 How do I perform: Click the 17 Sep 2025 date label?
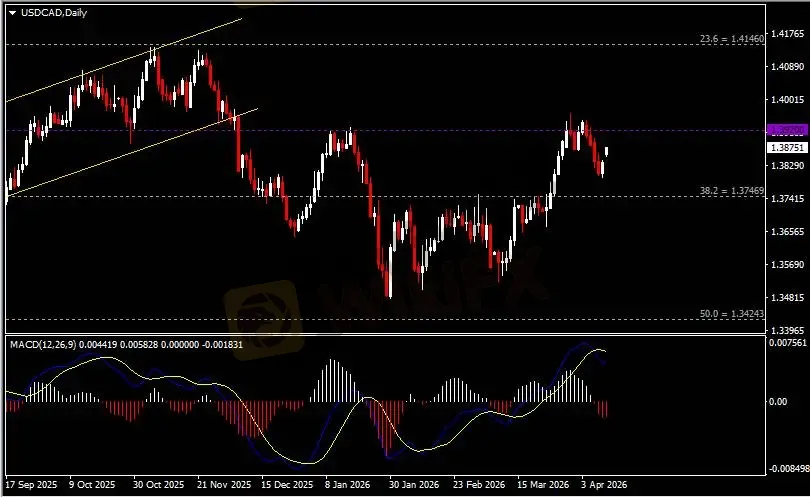point(32,485)
